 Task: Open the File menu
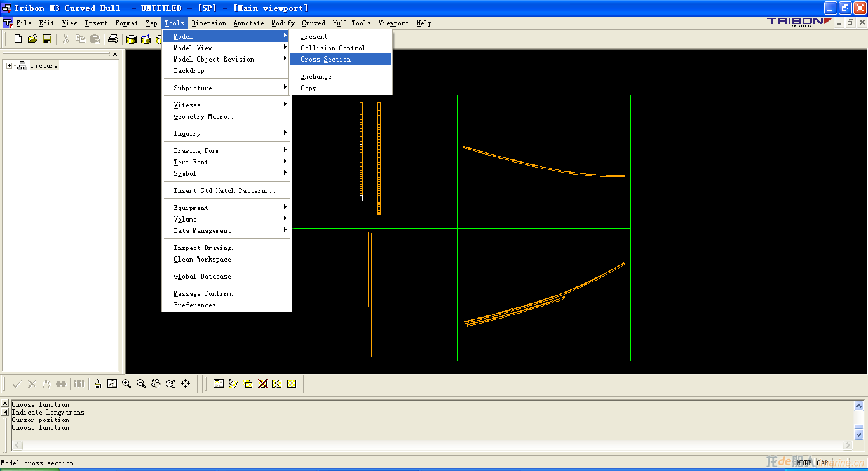pos(24,23)
